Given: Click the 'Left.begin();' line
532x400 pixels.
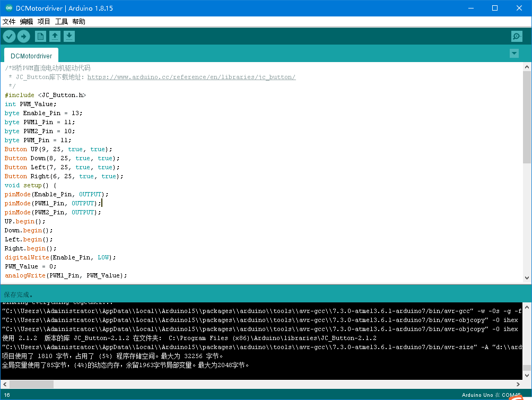Looking at the screenshot, I should pyautogui.click(x=29, y=239).
